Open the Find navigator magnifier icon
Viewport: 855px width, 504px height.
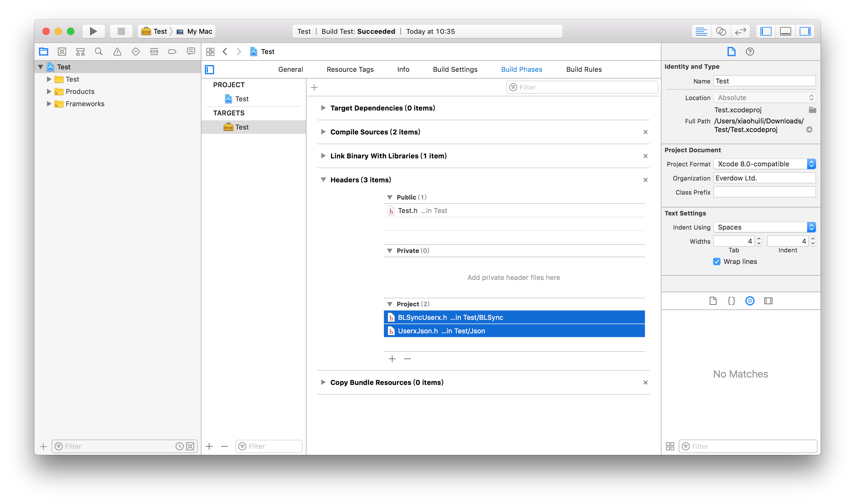click(99, 52)
